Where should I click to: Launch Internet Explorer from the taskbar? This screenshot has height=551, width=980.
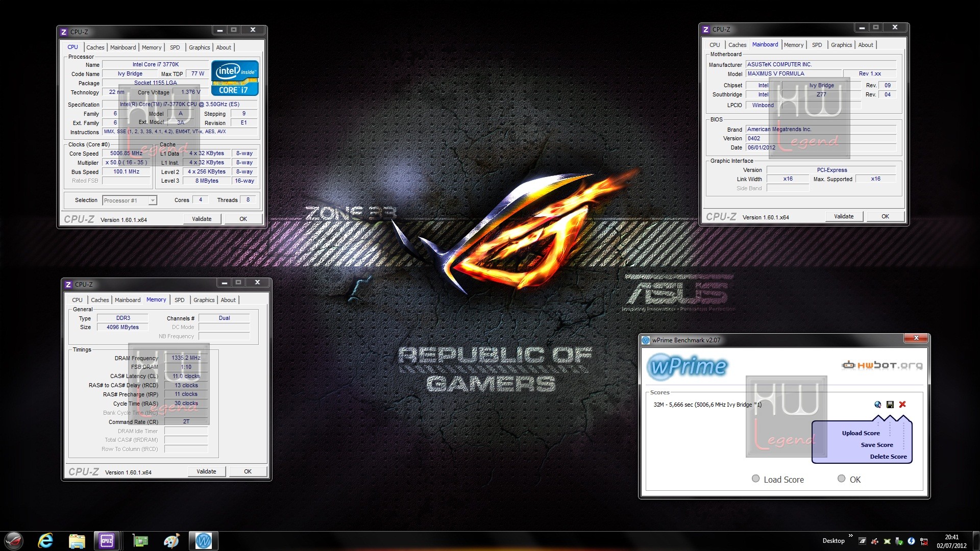click(x=45, y=541)
